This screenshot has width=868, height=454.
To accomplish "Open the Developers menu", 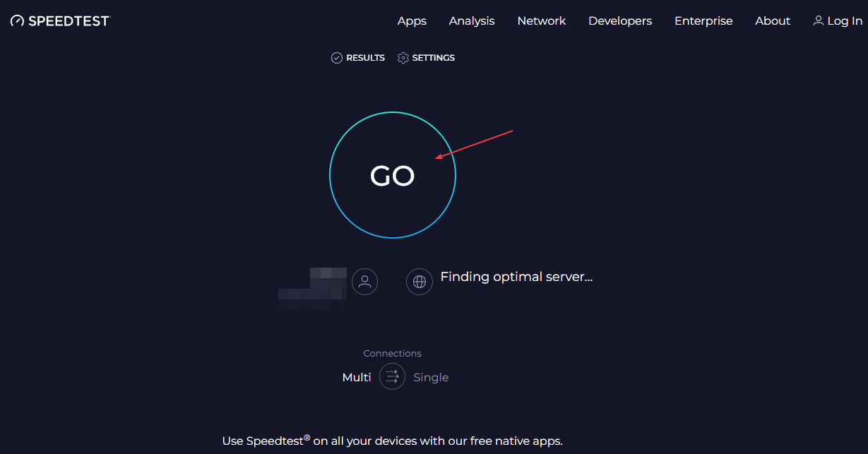I will 620,21.
